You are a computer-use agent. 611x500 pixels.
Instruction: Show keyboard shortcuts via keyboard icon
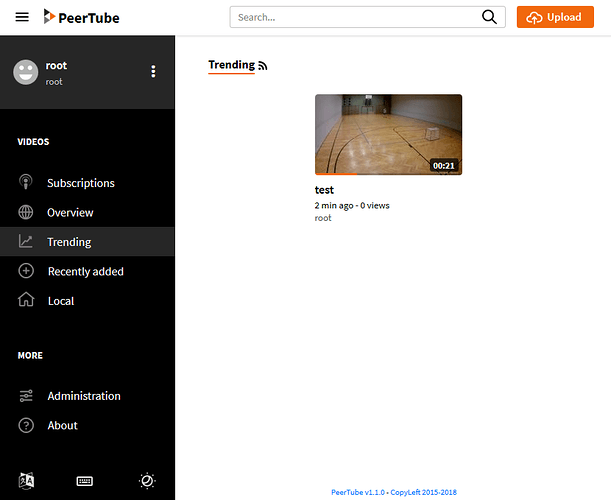tap(85, 481)
